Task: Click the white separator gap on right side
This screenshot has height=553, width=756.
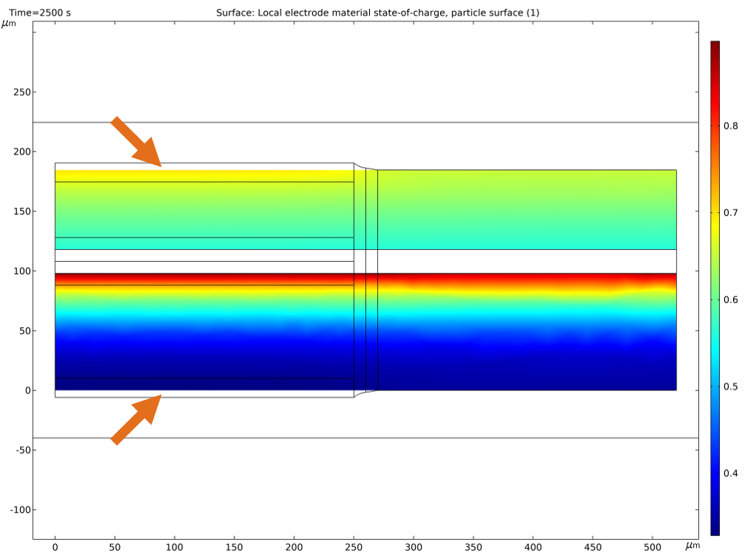Action: (527, 261)
